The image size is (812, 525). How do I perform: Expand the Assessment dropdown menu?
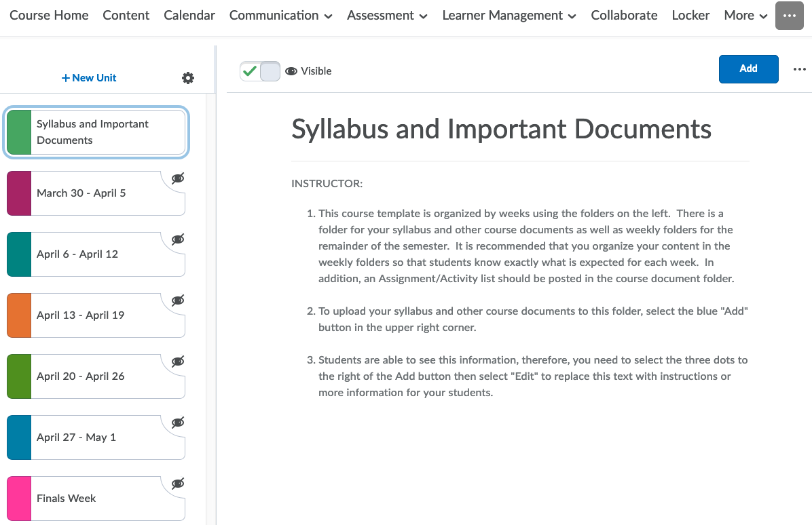[x=387, y=16]
